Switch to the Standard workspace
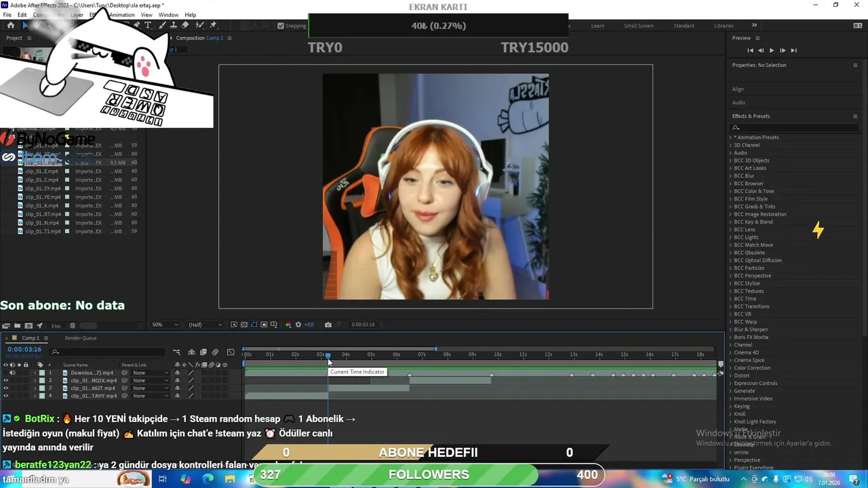 684,26
